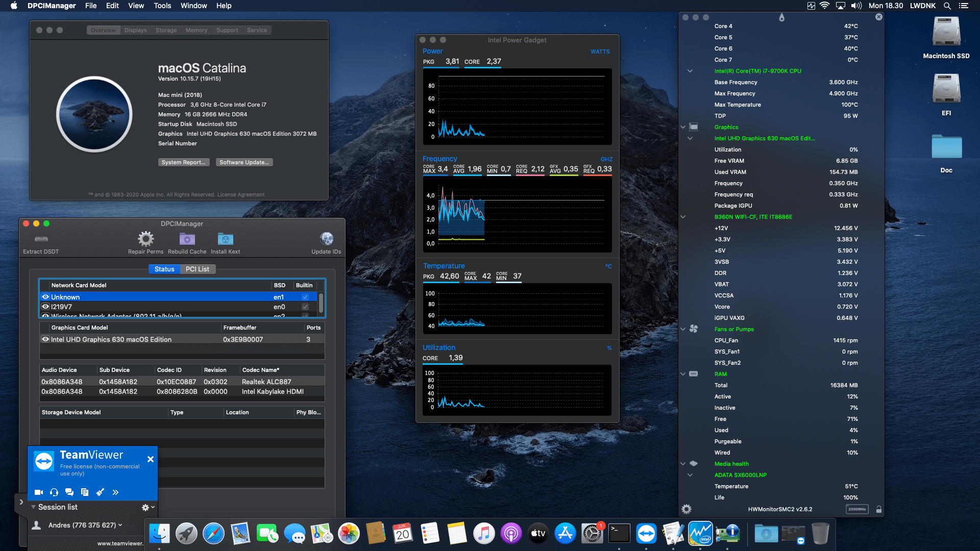Image resolution: width=980 pixels, height=551 pixels.
Task: Open TeamViewer chat bubbles icon
Action: click(x=69, y=492)
